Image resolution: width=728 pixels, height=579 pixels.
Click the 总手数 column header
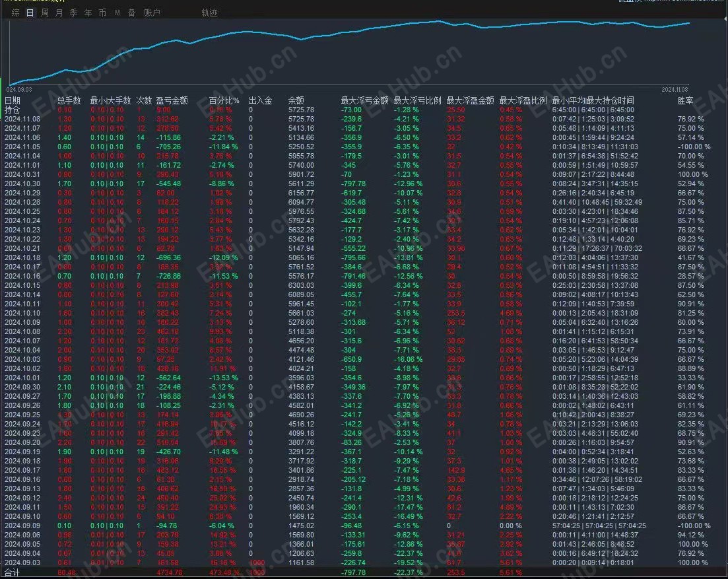(x=69, y=100)
